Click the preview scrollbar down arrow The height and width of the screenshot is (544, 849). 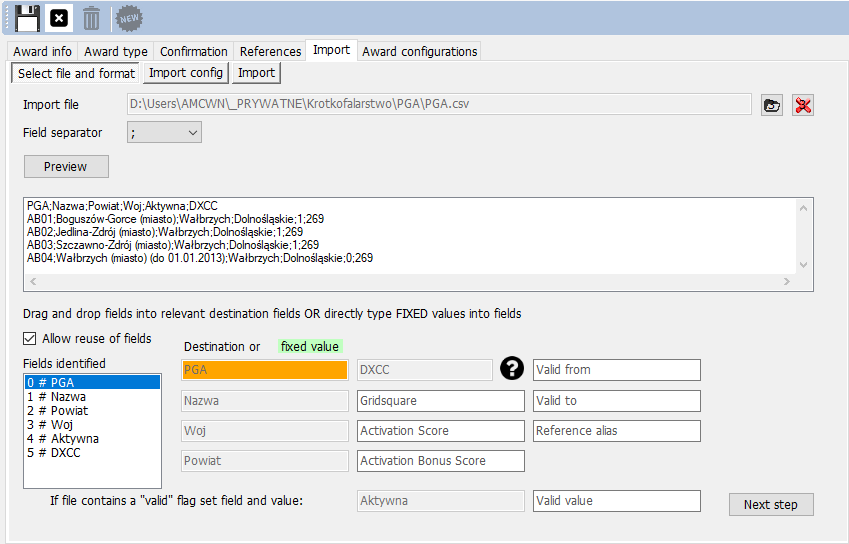[804, 265]
